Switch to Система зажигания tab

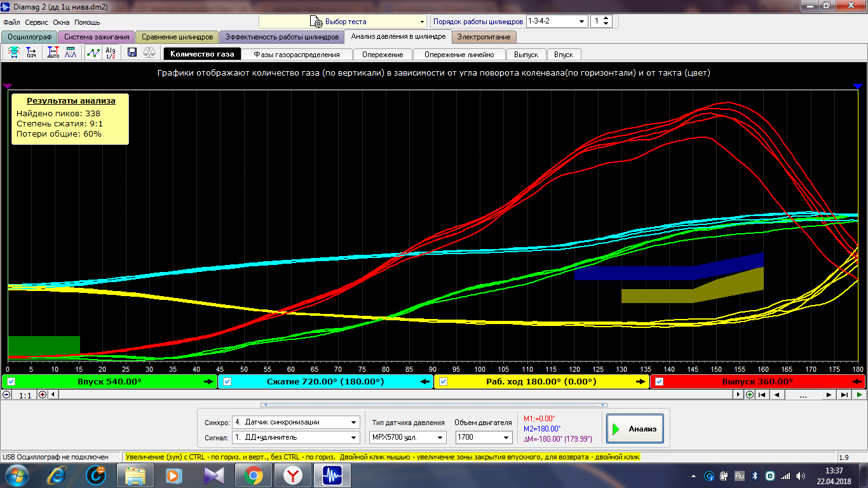pos(97,37)
